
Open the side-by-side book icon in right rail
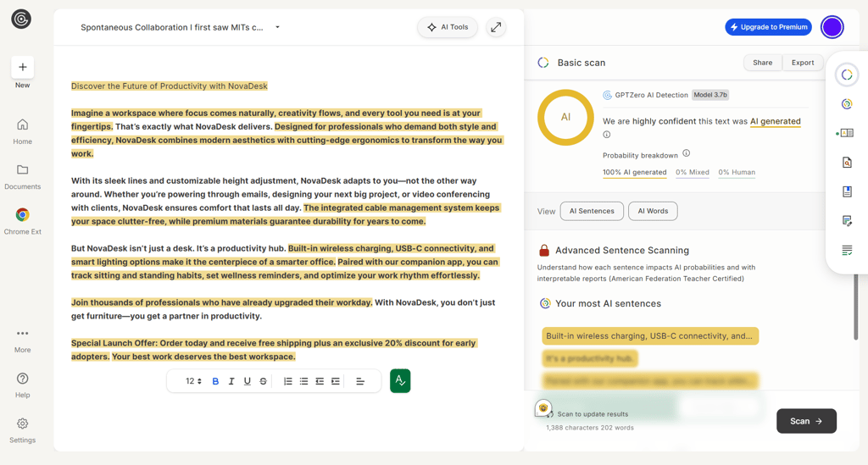[847, 133]
